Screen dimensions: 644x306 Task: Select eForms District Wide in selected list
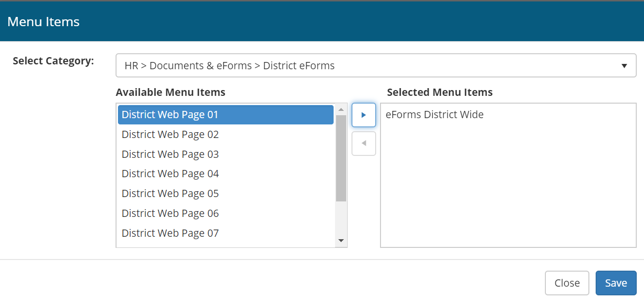click(x=434, y=115)
